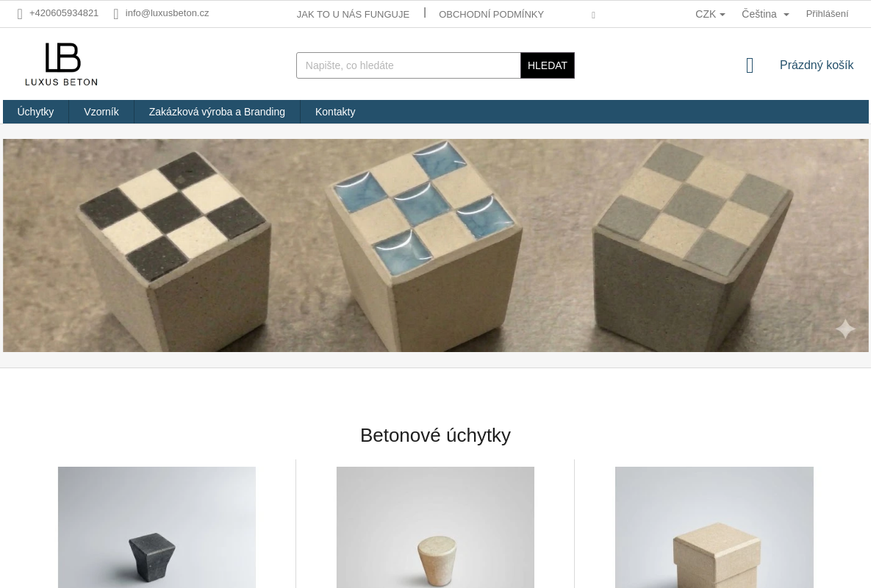The image size is (882, 588).
Task: Click the Prázdný košík cart link
Action: point(817,65)
